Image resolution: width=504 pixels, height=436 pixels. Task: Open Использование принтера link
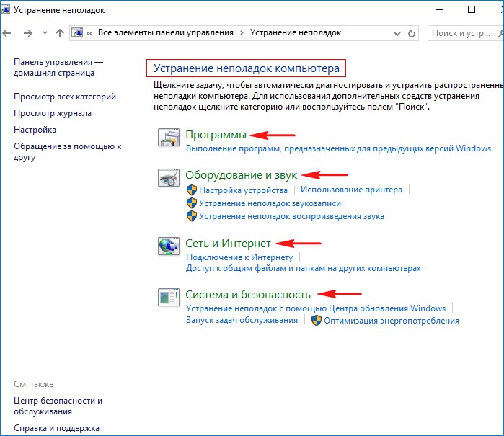(351, 190)
